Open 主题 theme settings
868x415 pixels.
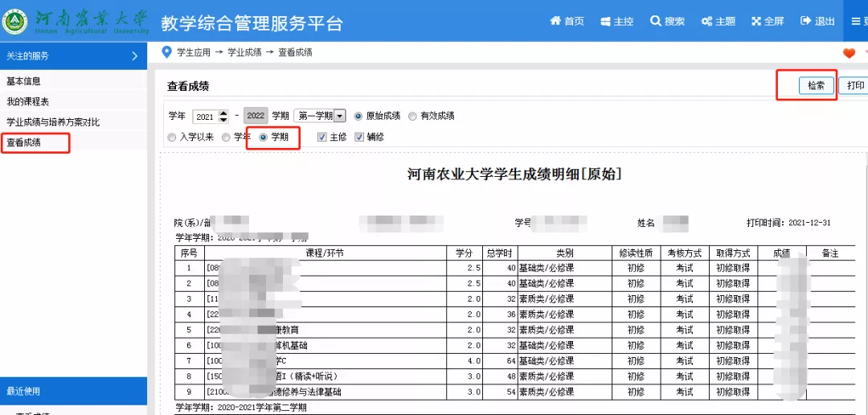[718, 21]
